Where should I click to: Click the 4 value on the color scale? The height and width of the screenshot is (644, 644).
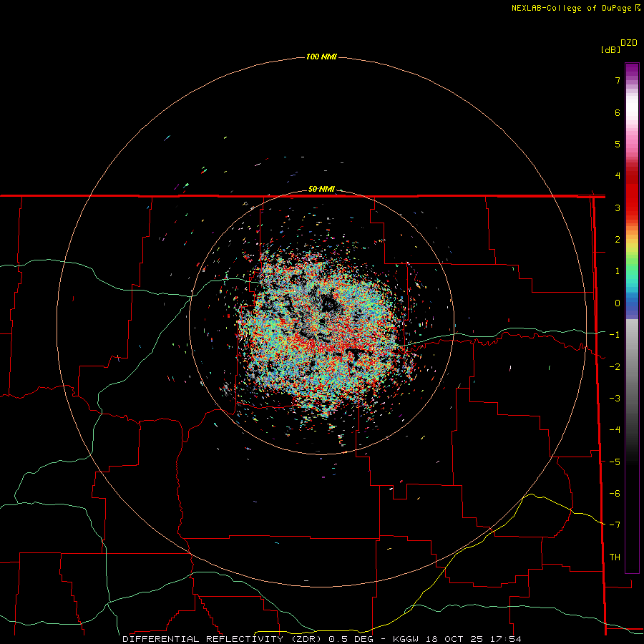click(618, 176)
